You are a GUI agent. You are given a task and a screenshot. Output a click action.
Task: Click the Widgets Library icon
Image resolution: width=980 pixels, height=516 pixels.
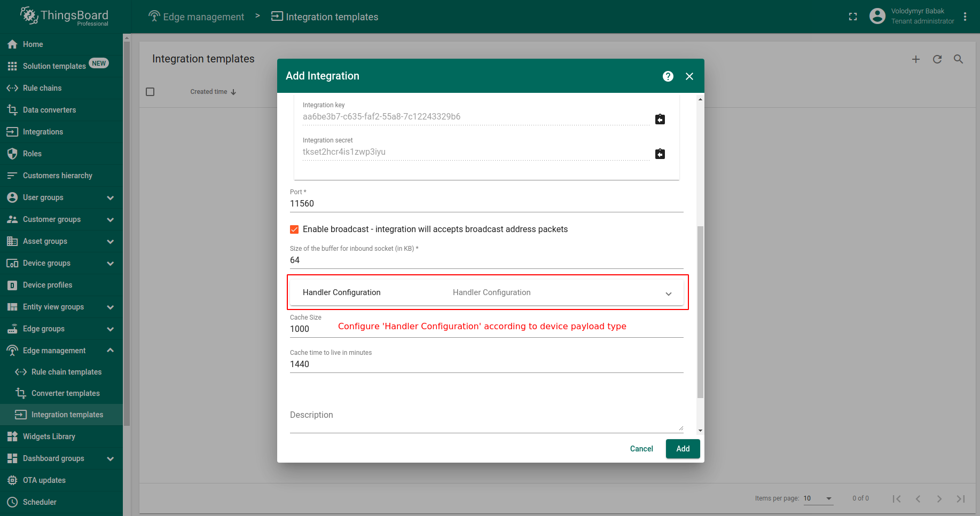pyautogui.click(x=12, y=436)
